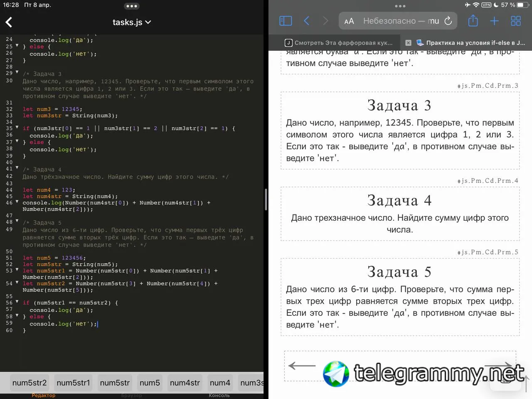The image size is (532, 399).
Task: Open a new Safari tab
Action: [494, 21]
